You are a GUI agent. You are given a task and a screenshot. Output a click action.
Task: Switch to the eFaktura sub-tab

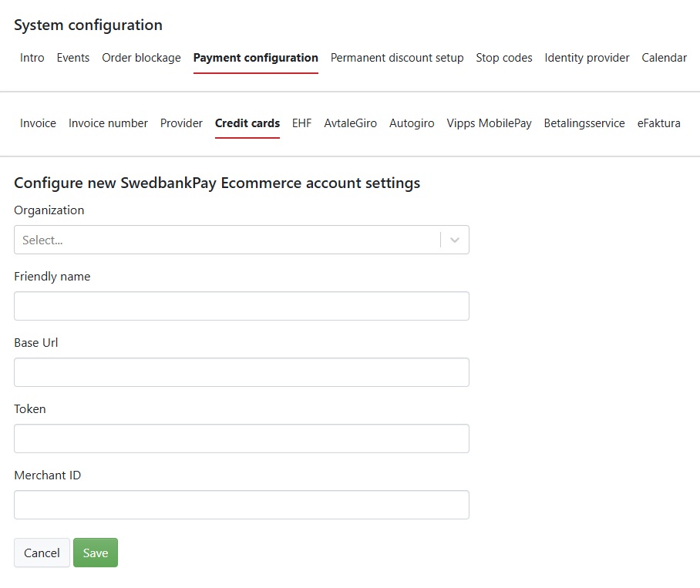pos(658,123)
